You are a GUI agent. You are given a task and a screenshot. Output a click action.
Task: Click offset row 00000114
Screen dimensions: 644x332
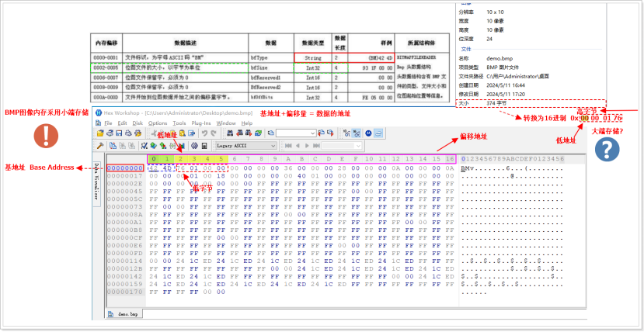tap(125, 261)
